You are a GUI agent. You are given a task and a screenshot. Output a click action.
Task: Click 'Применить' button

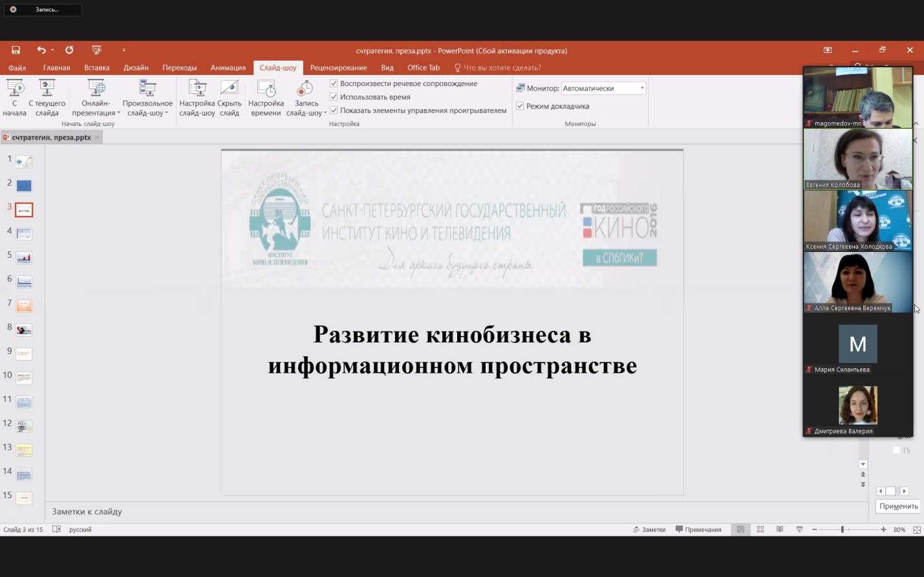tap(899, 506)
